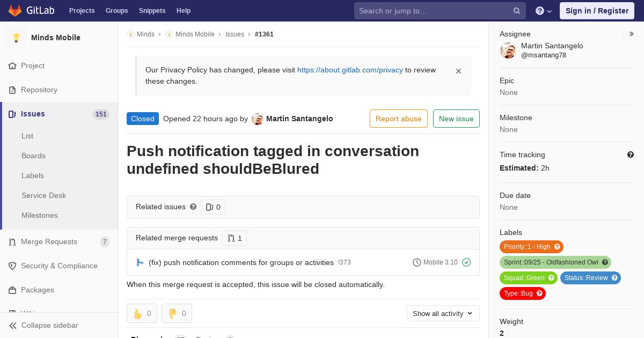Click the Report abuse button
Screen dimensions: 644x338
click(x=398, y=119)
